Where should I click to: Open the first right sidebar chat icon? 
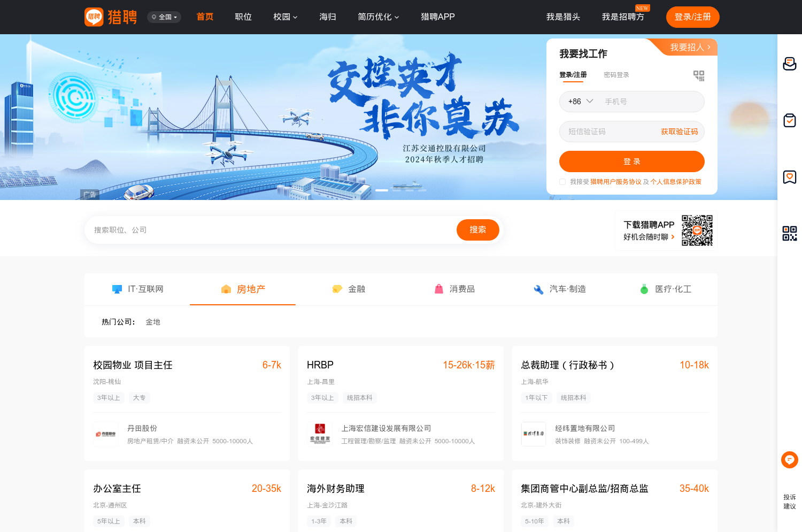tap(790, 64)
